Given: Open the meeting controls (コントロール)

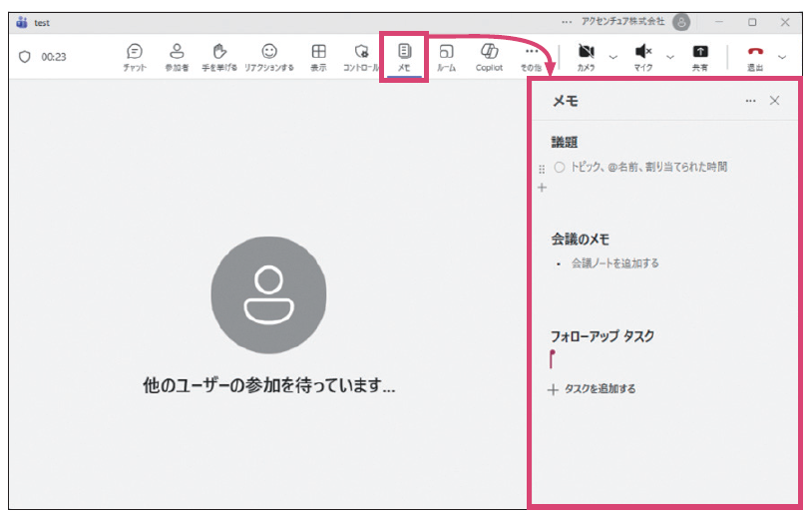Looking at the screenshot, I should click(361, 57).
